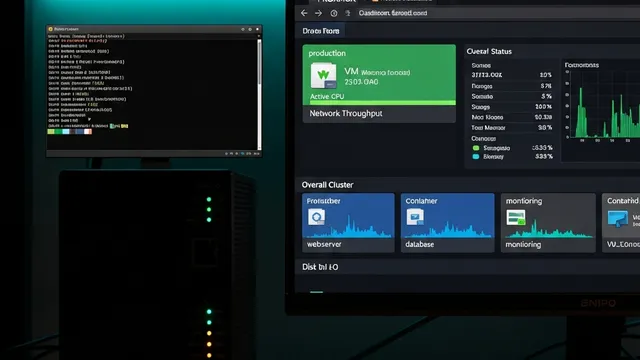
Task: Click the monitoring card green icon
Action: (x=516, y=218)
